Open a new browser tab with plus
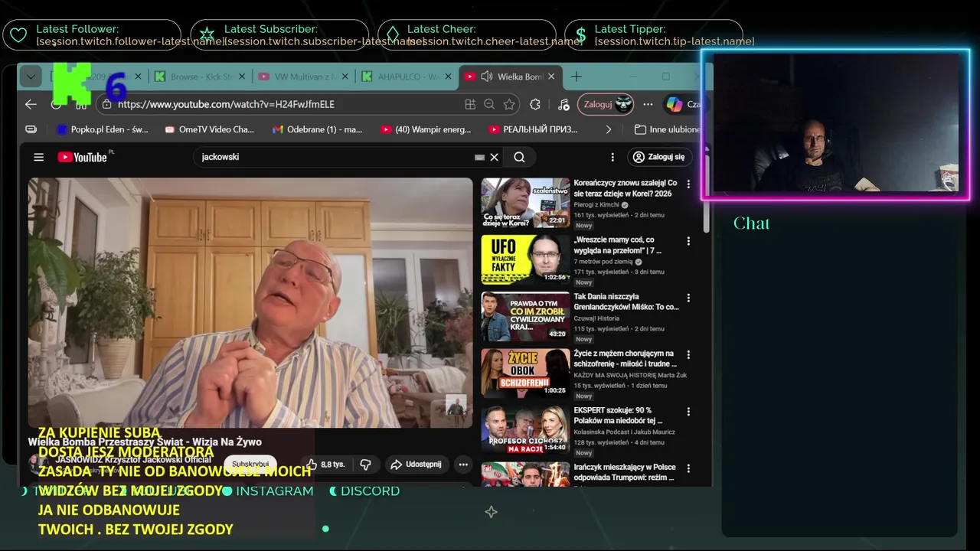The image size is (980, 551). [x=577, y=77]
